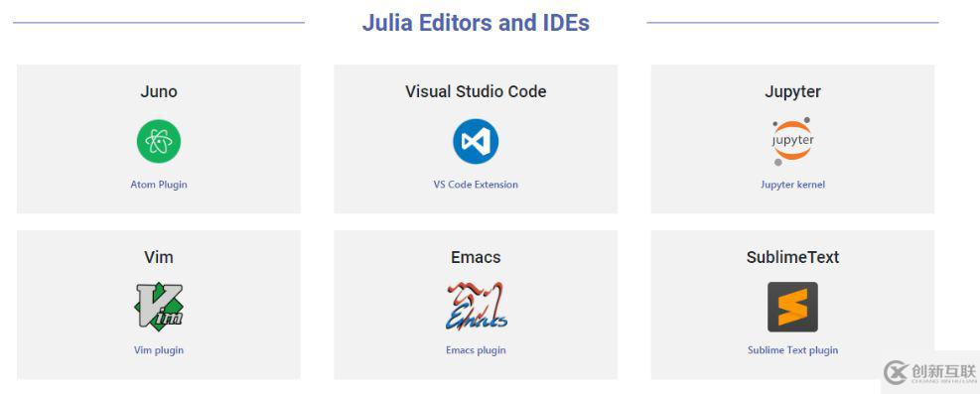Click the Jupyter card heading
The image size is (980, 394).
click(792, 91)
